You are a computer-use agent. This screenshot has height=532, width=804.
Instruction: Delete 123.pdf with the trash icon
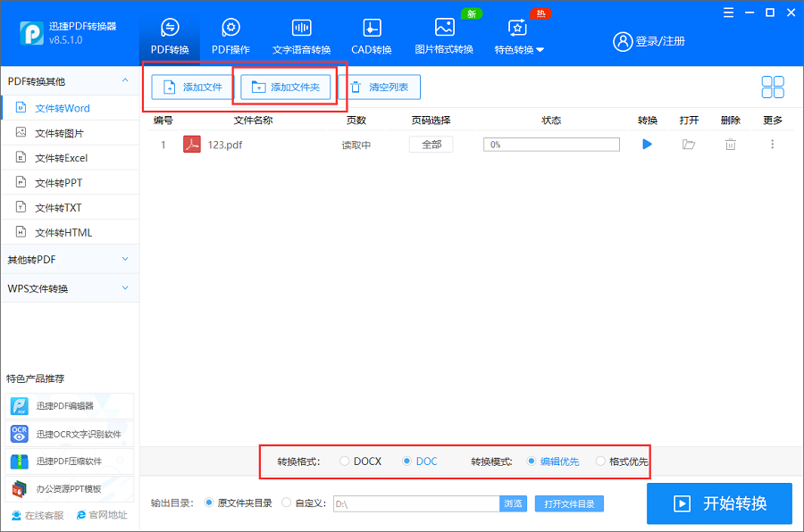730,145
